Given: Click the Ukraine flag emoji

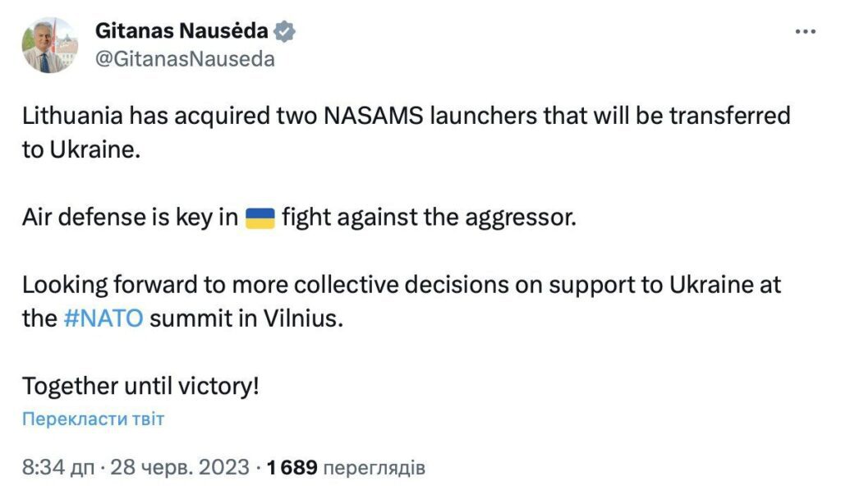Looking at the screenshot, I should tap(260, 218).
